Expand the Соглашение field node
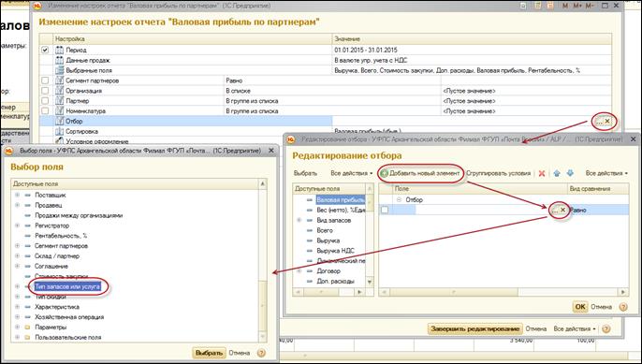The height and width of the screenshot is (364, 642). click(17, 266)
